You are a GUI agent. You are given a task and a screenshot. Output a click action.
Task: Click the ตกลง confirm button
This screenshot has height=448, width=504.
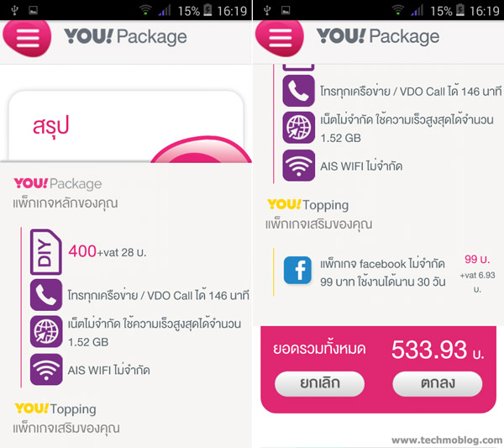pyautogui.click(x=438, y=383)
